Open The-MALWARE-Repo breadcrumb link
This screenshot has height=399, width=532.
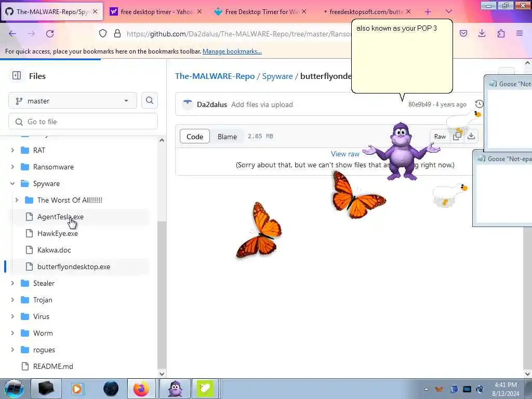(215, 76)
